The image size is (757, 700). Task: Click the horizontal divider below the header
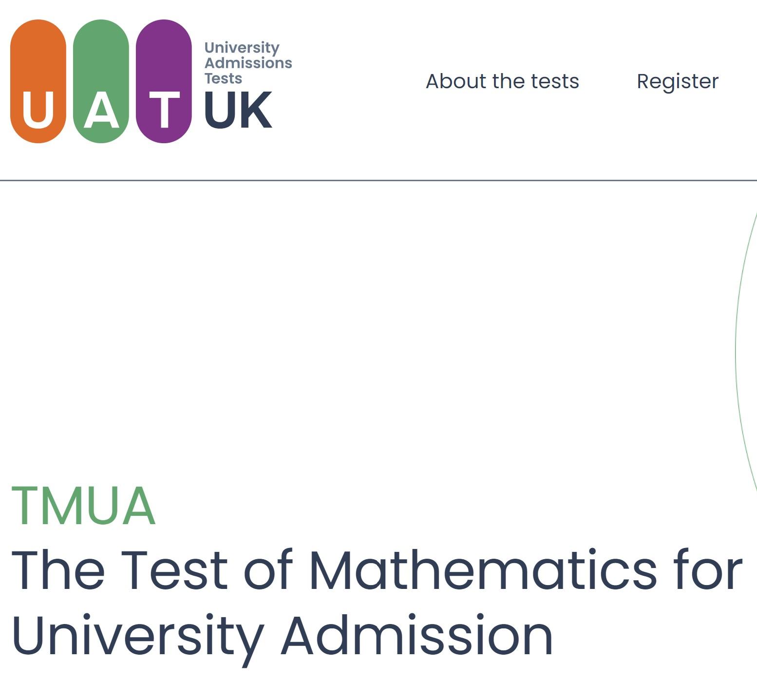pyautogui.click(x=378, y=180)
